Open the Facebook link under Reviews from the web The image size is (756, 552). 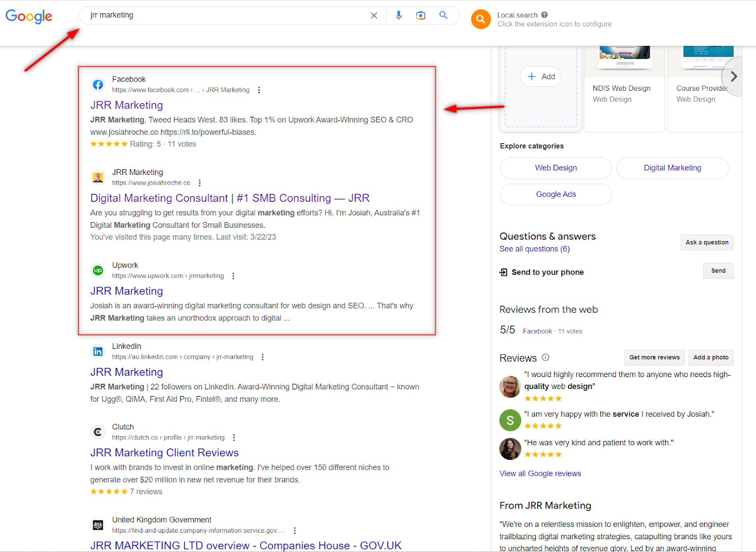(x=537, y=331)
